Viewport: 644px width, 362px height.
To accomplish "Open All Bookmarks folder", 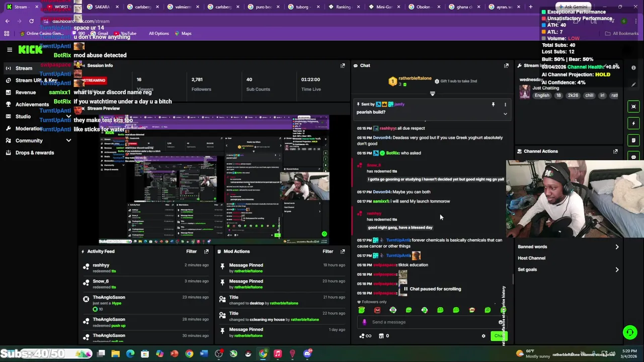I will pos(622,34).
